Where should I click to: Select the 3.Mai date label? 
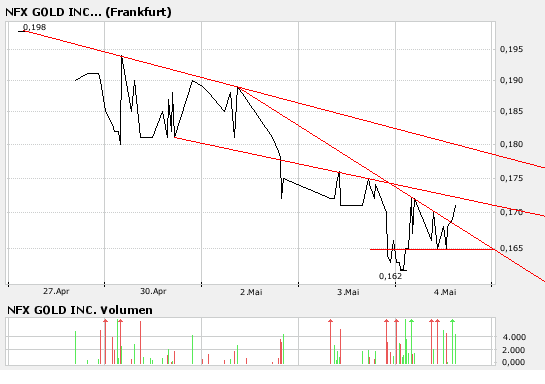[348, 292]
